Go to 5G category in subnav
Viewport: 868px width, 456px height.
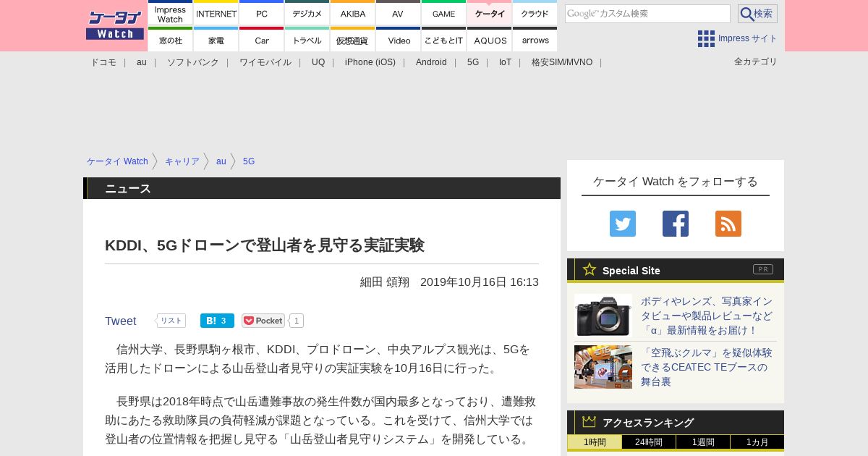pos(473,62)
